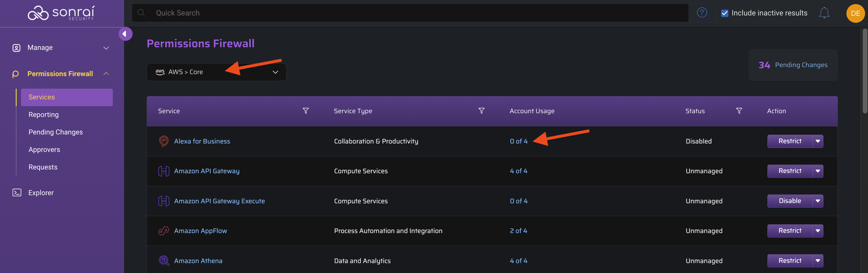Click the Amazon AppFlow icon

[x=164, y=230]
